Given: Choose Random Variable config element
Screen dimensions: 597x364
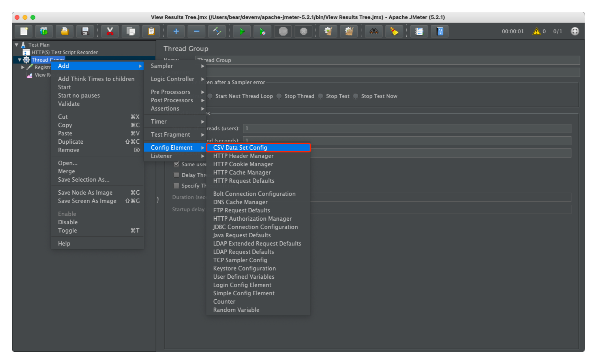Looking at the screenshot, I should point(258,310).
